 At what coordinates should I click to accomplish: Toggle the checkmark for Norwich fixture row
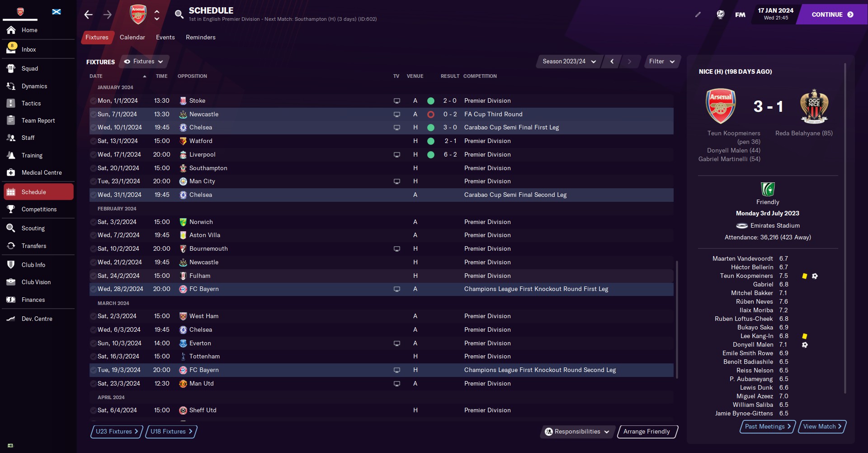pos(93,222)
